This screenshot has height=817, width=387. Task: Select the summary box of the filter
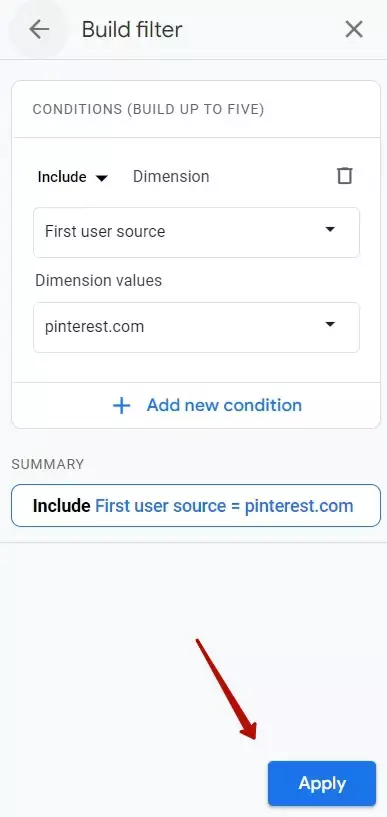click(196, 505)
